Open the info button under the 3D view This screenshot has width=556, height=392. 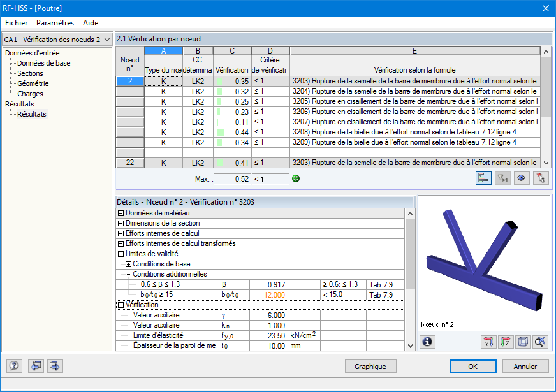pyautogui.click(x=427, y=342)
